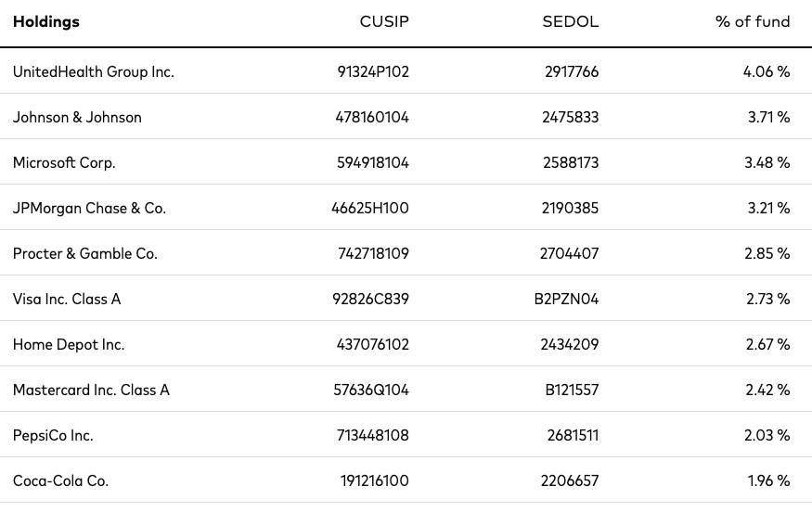
Task: Click the % of fund column header
Action: [752, 22]
